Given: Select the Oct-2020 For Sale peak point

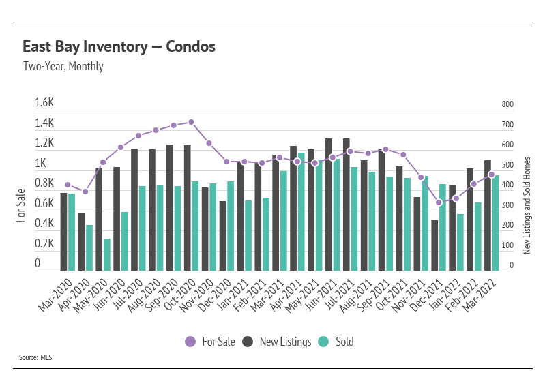Looking at the screenshot, I should point(191,122).
